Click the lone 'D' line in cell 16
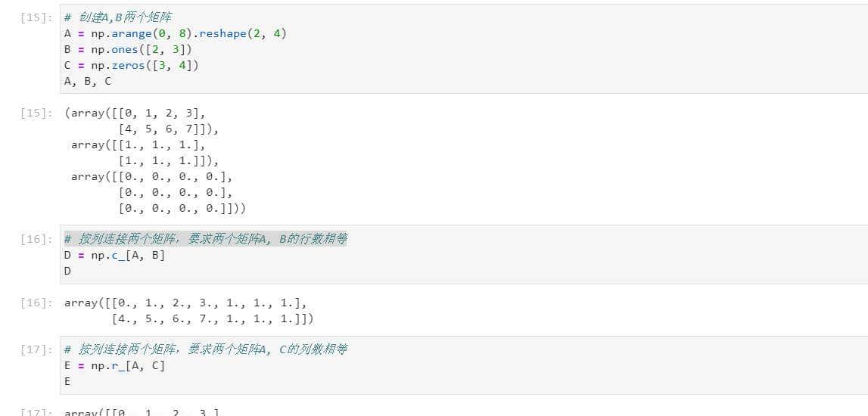Image resolution: width=868 pixels, height=416 pixels. 68,271
